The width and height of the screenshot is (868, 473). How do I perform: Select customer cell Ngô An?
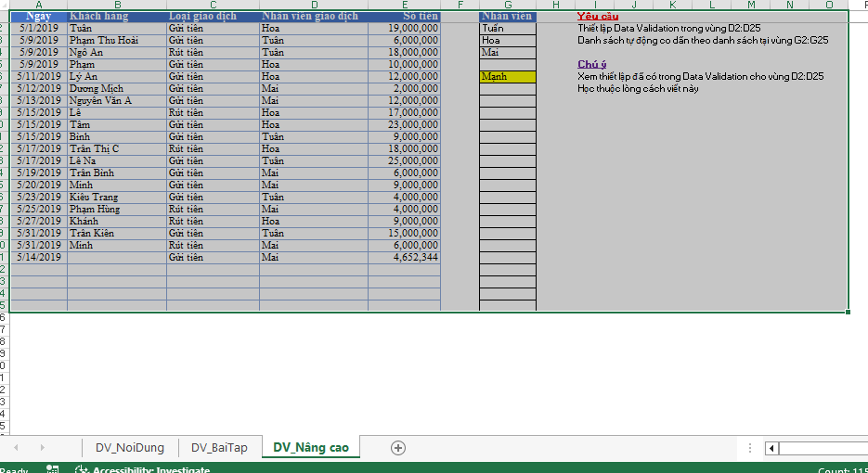pyautogui.click(x=117, y=53)
